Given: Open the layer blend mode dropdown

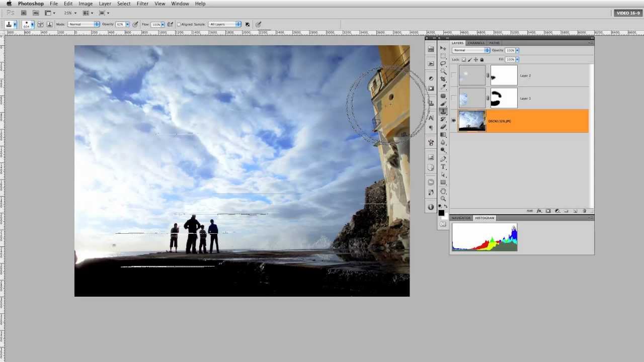Looking at the screenshot, I should [471, 50].
